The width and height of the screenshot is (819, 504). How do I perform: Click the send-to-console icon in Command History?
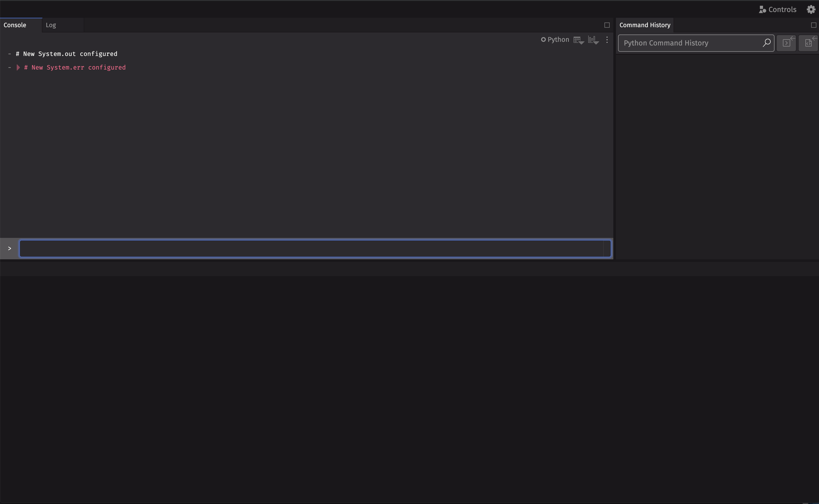tap(787, 43)
